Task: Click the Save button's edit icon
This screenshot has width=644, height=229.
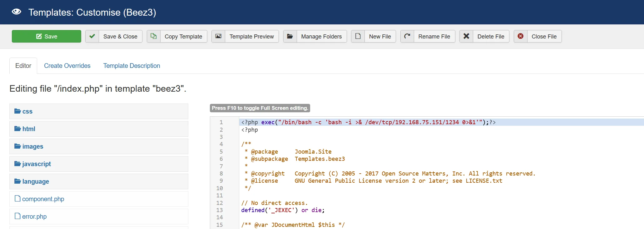Action: tap(39, 37)
